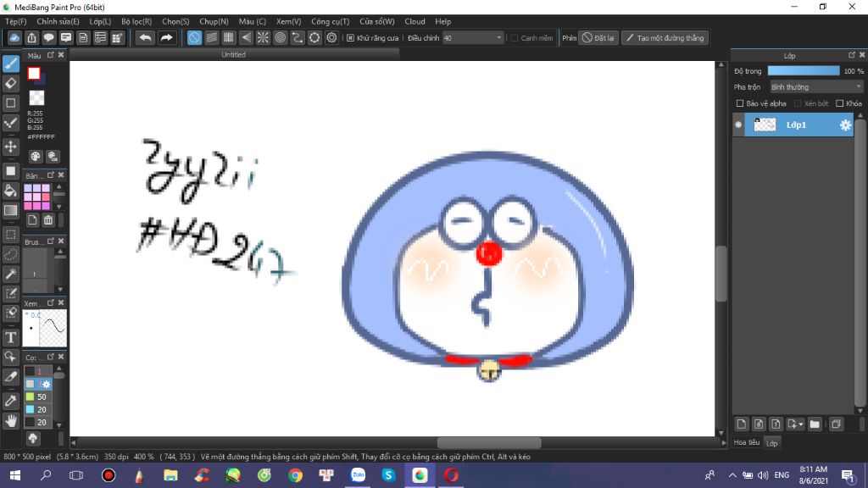Enable the Khóa layer checkbox
The image size is (868, 488).
840,103
